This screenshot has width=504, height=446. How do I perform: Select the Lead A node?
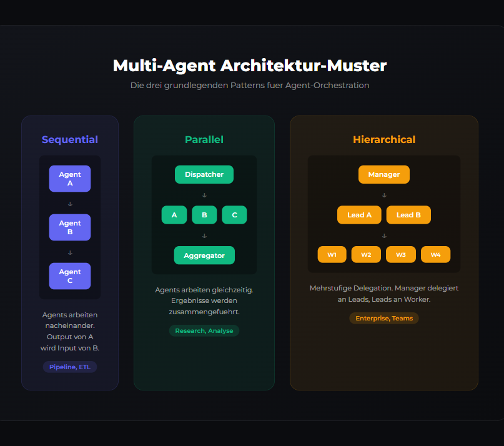click(x=360, y=215)
